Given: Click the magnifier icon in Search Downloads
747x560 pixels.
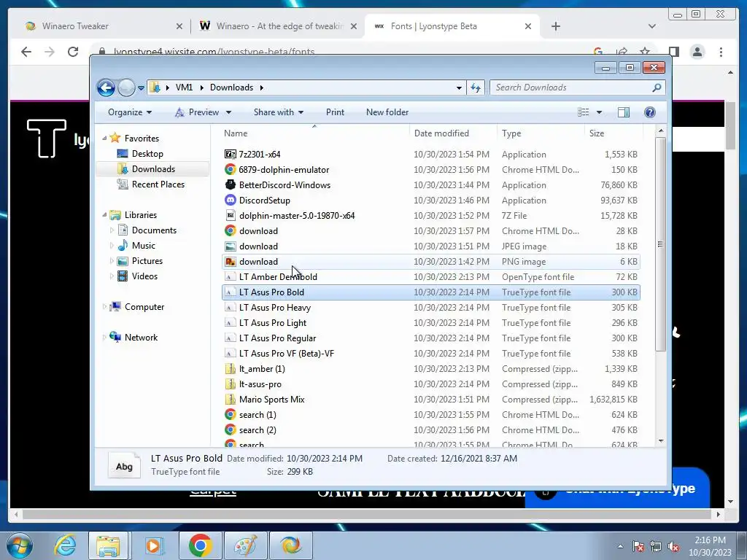Looking at the screenshot, I should coord(657,87).
